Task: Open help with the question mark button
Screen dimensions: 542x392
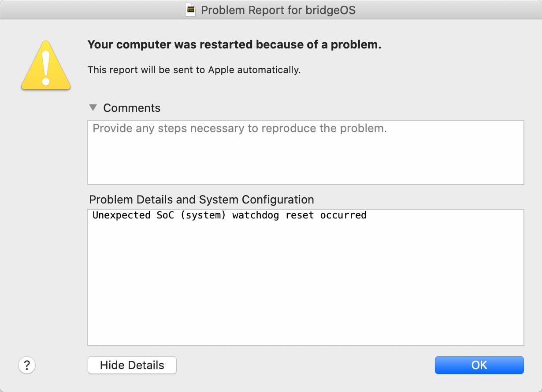Action: 27,365
